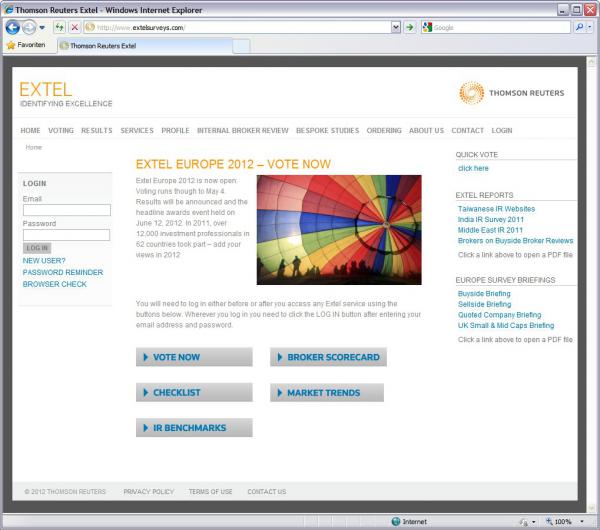600x530 pixels.
Task: Click the BROKER SCORECARD button
Action: [328, 357]
